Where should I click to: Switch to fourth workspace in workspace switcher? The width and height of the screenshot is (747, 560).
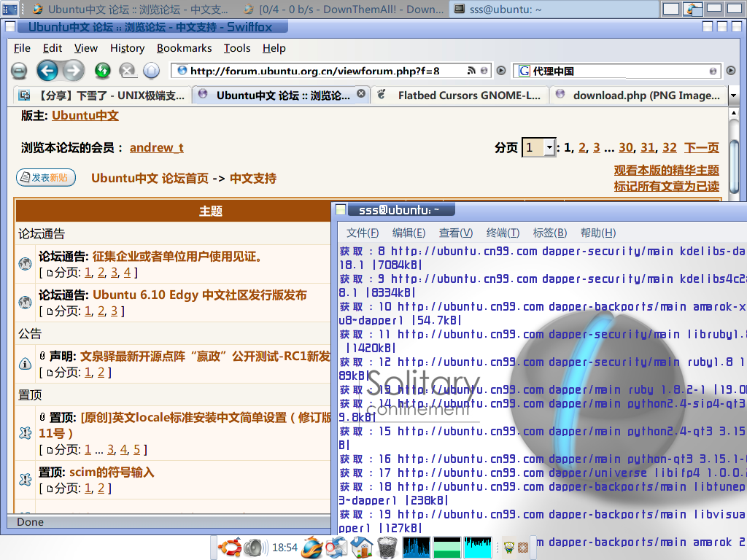[735, 9]
